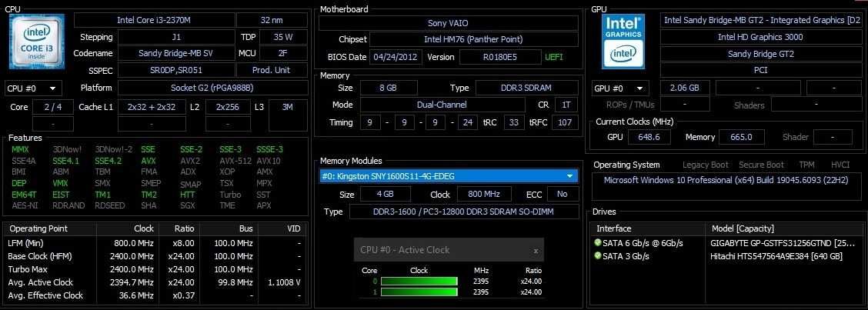Click the Intel HM76 (Panther Point) chipset field

pyautogui.click(x=474, y=39)
